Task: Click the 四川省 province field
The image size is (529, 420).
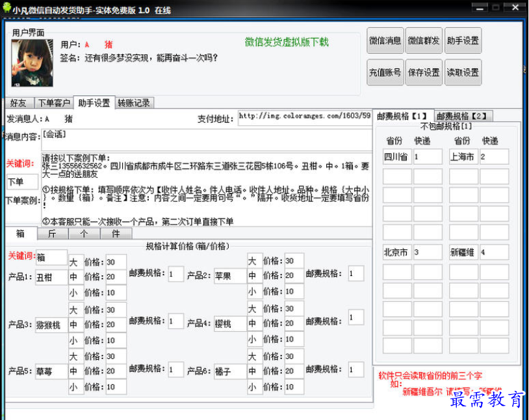Action: (x=397, y=156)
